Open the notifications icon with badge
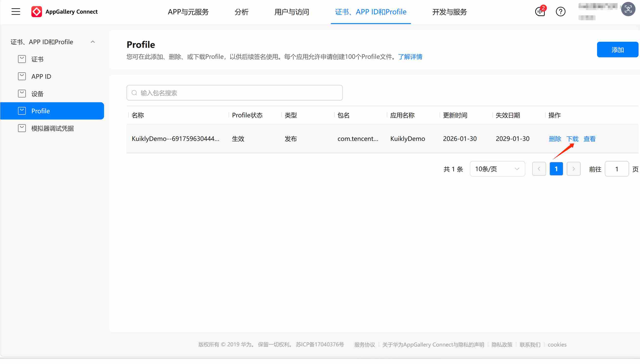This screenshot has width=640, height=364. pos(540,11)
